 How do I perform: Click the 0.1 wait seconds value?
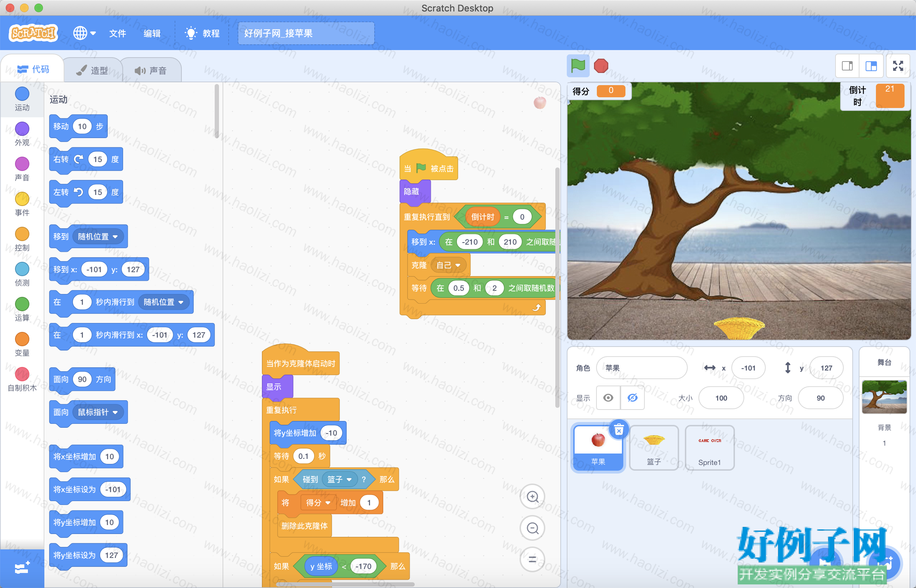[303, 456]
